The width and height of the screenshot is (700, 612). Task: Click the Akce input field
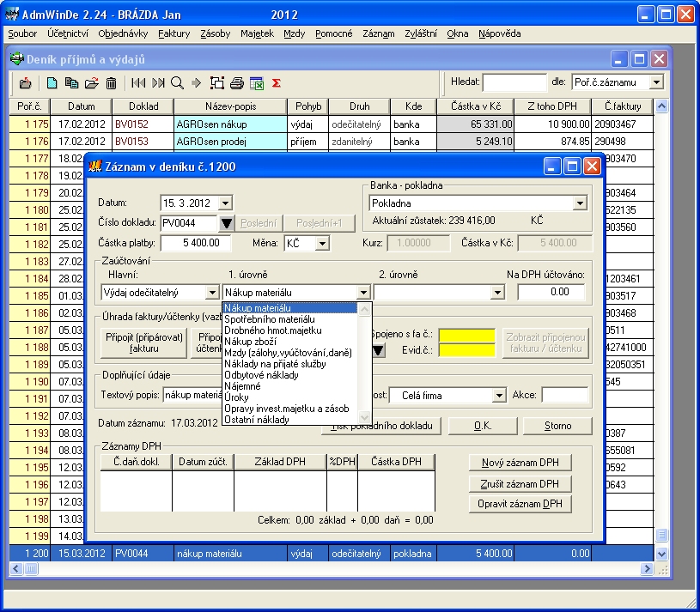click(565, 395)
